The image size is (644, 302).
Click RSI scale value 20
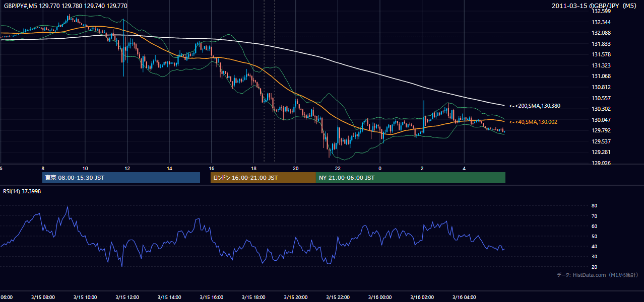tap(595, 267)
